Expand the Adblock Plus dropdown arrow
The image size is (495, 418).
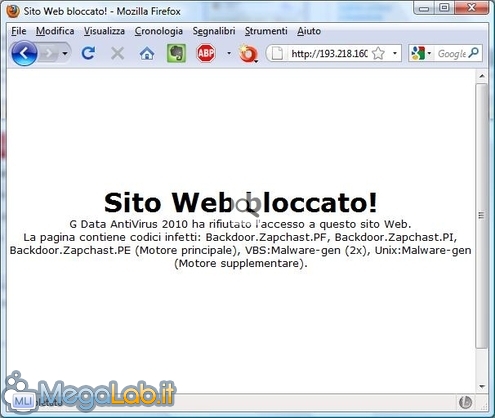coord(229,53)
